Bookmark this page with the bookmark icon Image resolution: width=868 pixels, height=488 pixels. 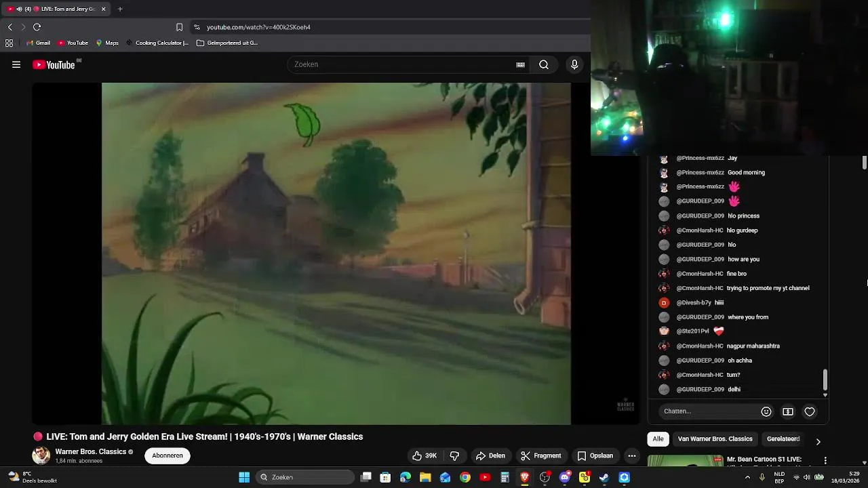tap(179, 27)
